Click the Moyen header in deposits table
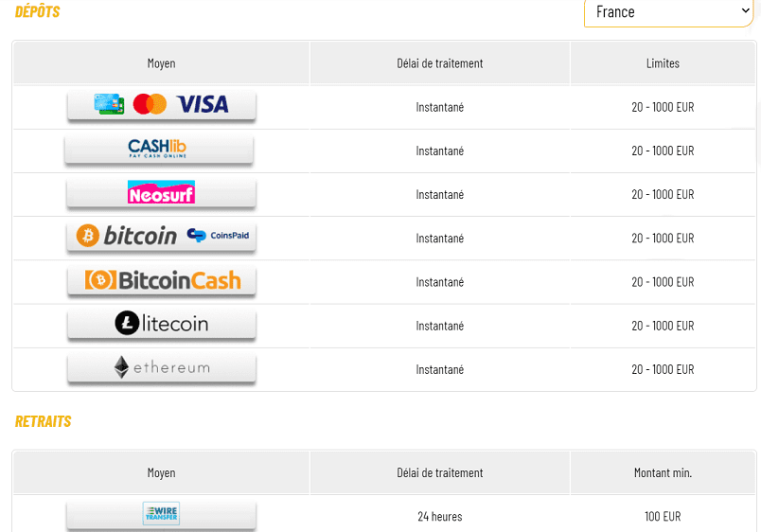The width and height of the screenshot is (761, 532). (161, 63)
